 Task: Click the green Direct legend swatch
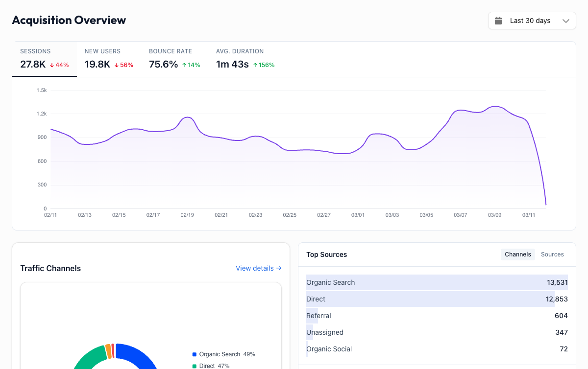pyautogui.click(x=195, y=366)
